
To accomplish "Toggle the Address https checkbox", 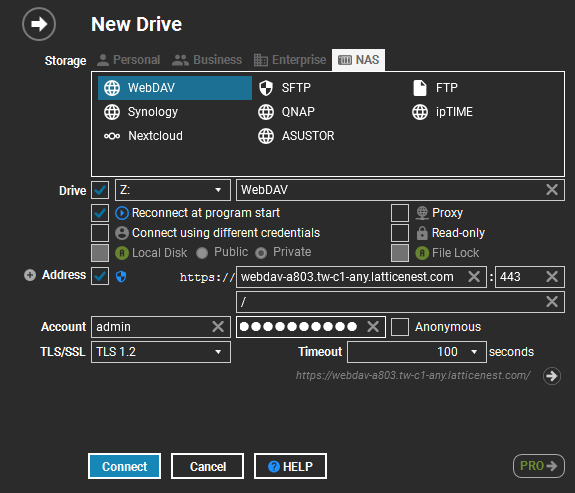I will (100, 276).
